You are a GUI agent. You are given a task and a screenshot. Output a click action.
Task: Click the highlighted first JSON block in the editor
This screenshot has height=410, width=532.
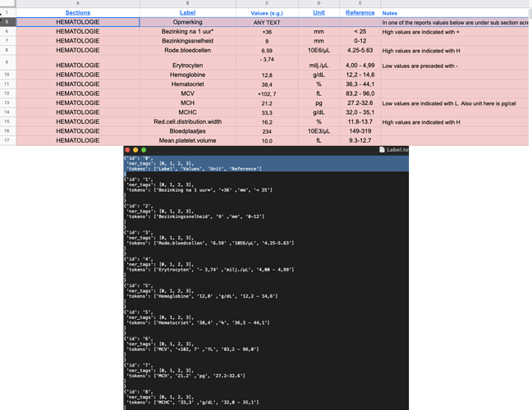266,163
